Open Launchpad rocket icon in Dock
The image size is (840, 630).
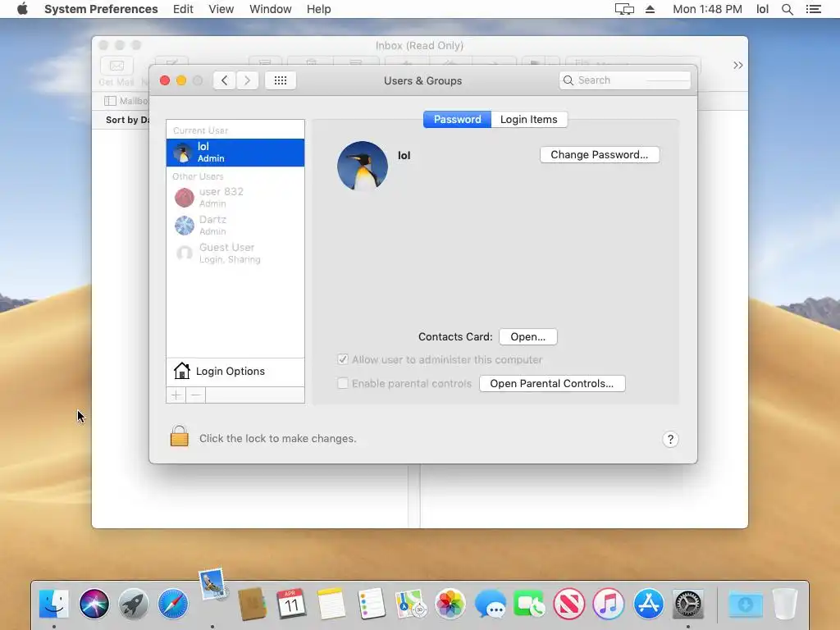[134, 604]
